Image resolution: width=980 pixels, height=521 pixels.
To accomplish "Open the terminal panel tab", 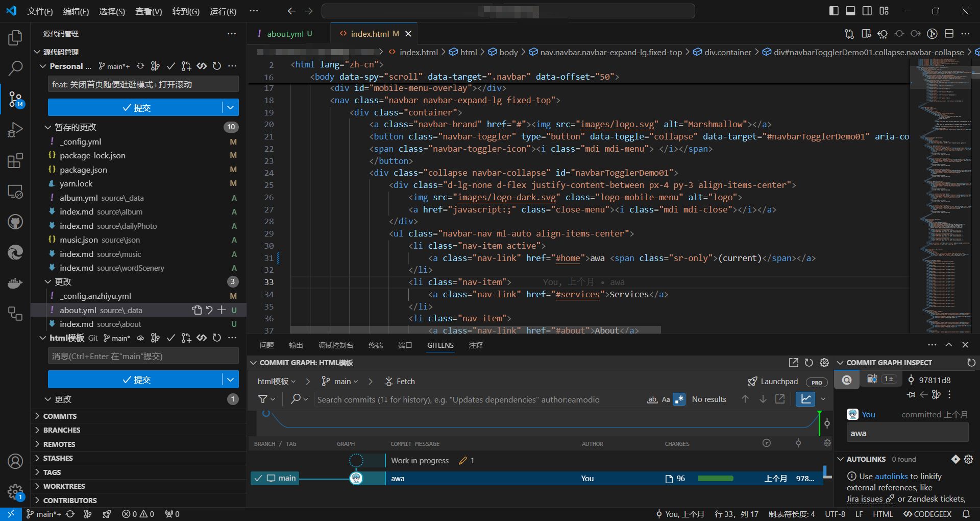I will pos(375,345).
